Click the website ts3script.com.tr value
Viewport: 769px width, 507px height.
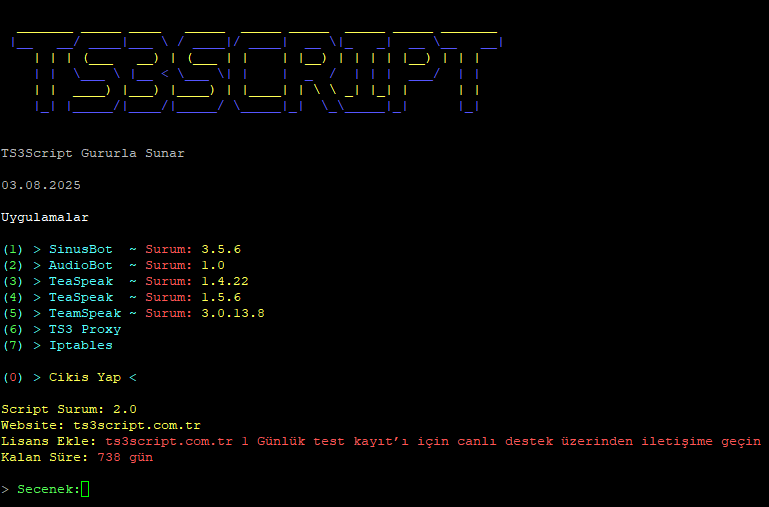click(137, 425)
